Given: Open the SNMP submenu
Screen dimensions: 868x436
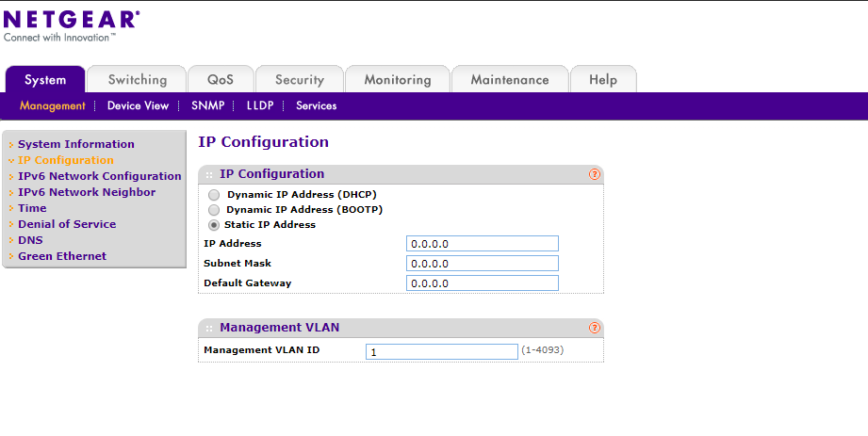Looking at the screenshot, I should point(207,105).
